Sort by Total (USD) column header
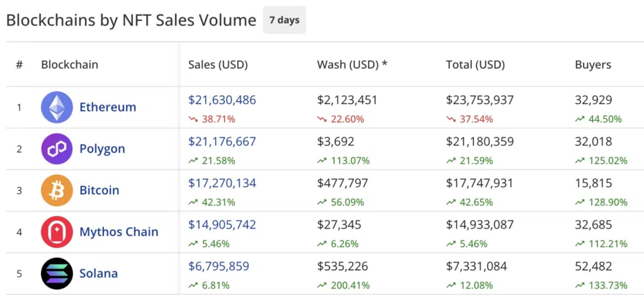The height and width of the screenshot is (295, 644). pyautogui.click(x=475, y=64)
